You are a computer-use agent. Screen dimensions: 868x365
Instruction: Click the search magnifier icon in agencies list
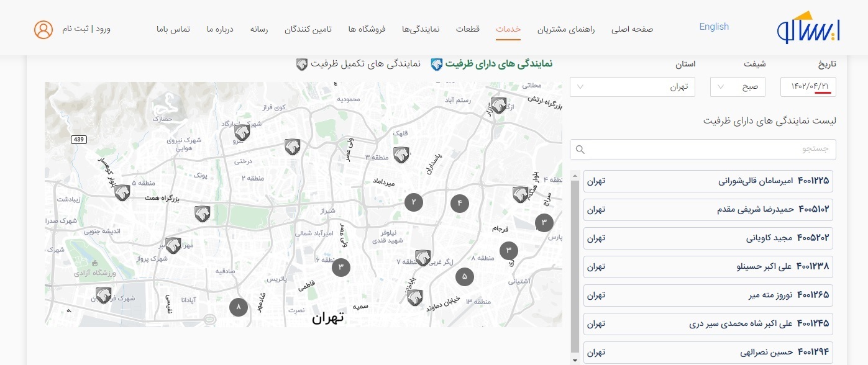(x=580, y=150)
